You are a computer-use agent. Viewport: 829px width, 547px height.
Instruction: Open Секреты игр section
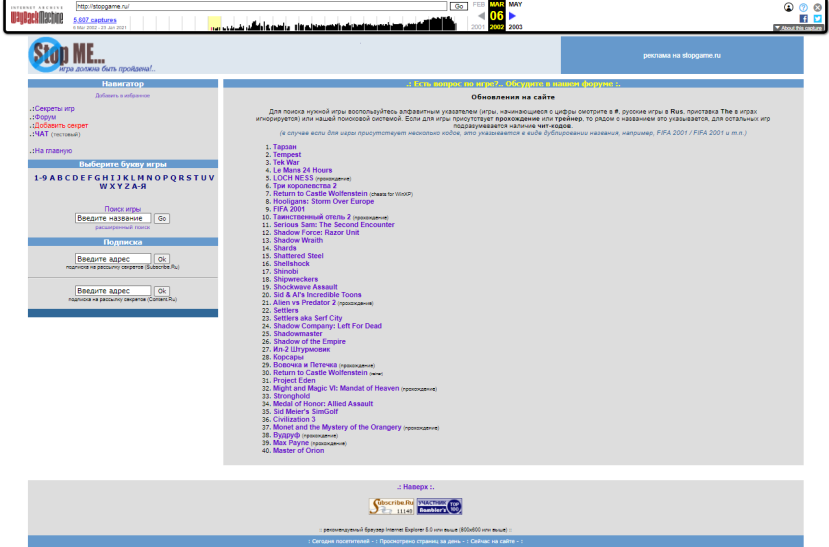tap(54, 108)
